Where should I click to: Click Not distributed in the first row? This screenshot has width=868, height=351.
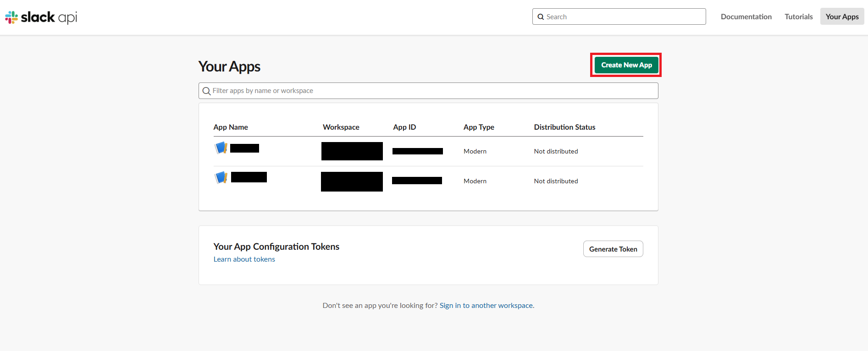pyautogui.click(x=556, y=151)
